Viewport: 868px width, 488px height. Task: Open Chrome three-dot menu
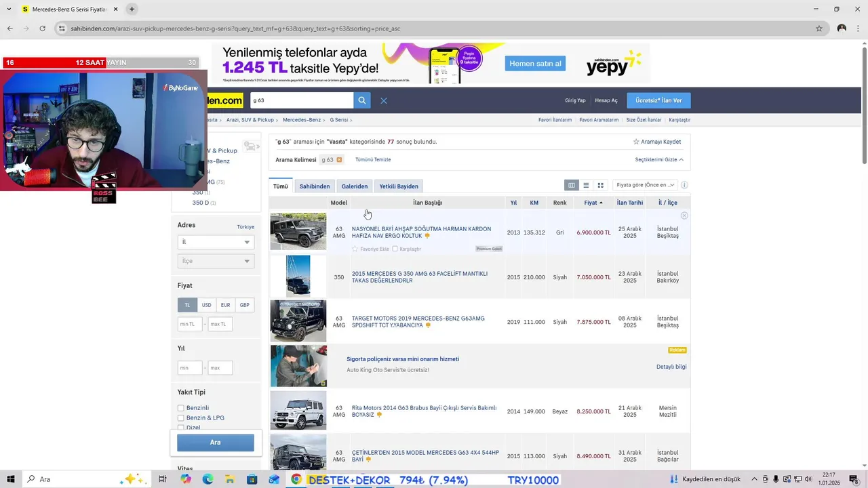pyautogui.click(x=858, y=28)
